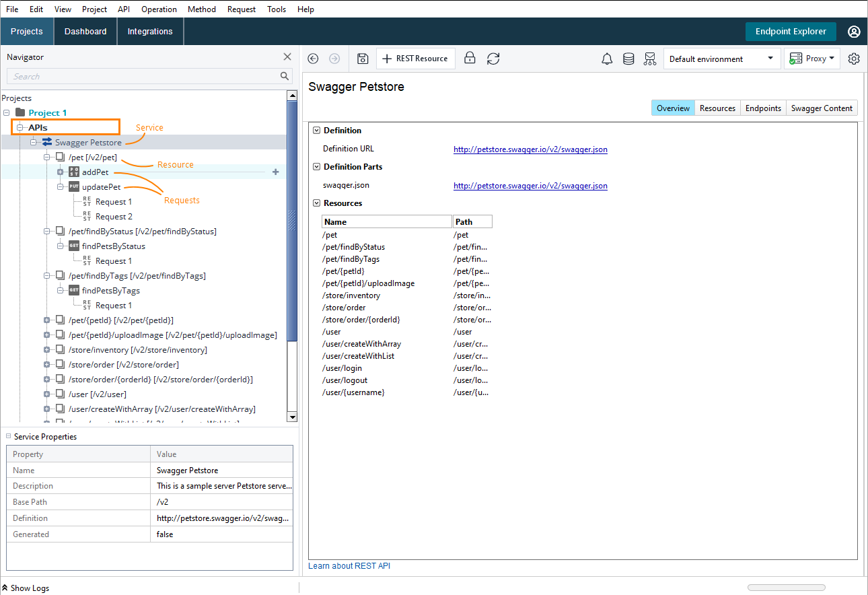Switch to the Integrations tab

click(x=150, y=32)
